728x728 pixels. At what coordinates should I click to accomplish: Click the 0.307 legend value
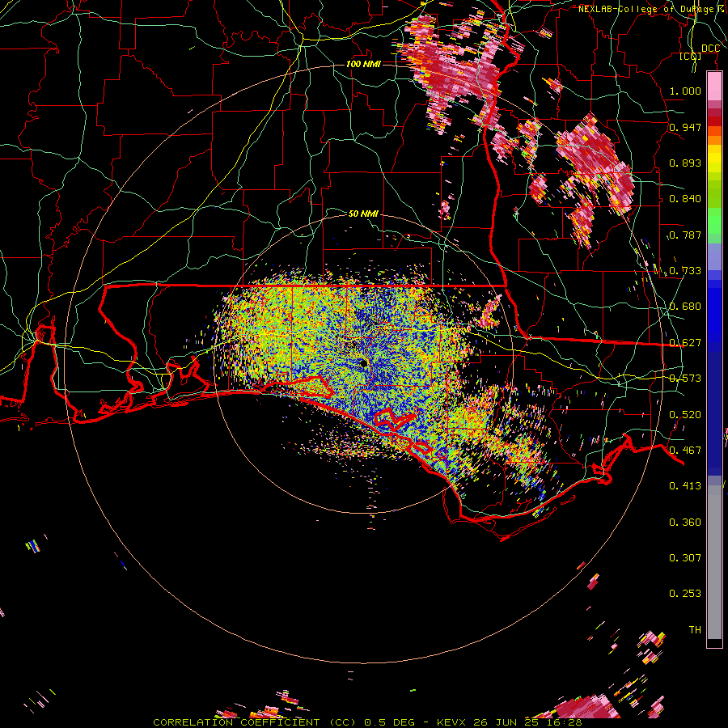point(685,558)
